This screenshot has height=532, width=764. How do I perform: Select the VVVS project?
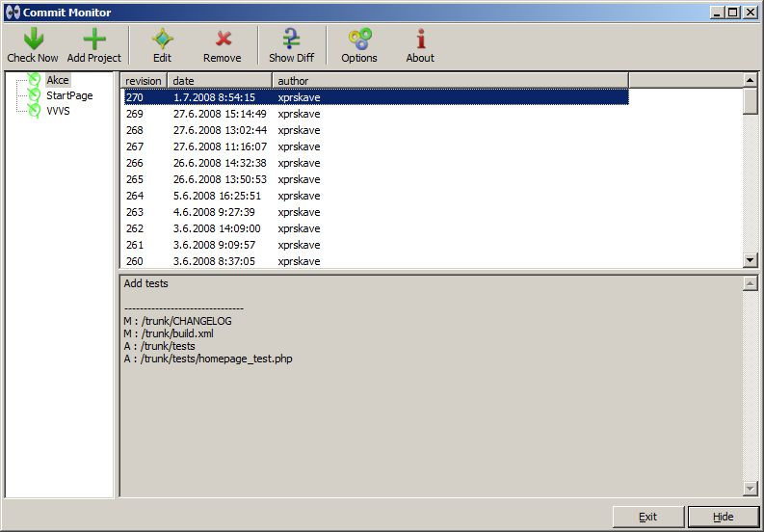[58, 111]
